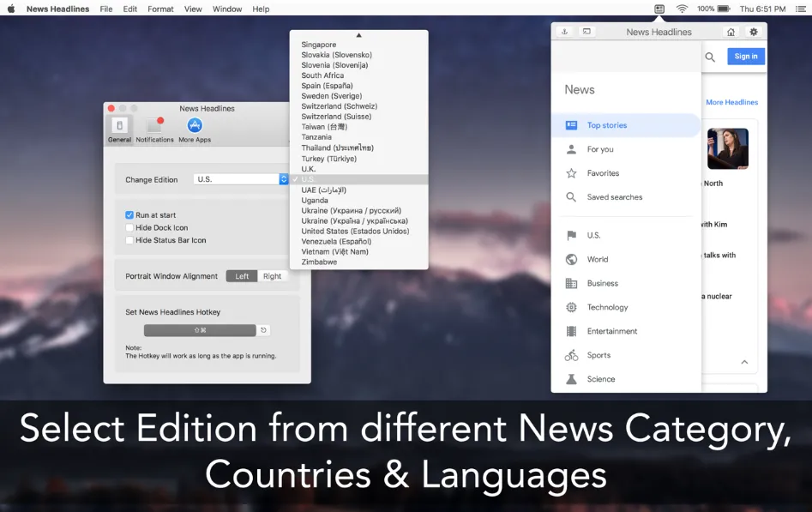Image resolution: width=812 pixels, height=512 pixels.
Task: Open the More Headlines link
Action: tap(731, 103)
